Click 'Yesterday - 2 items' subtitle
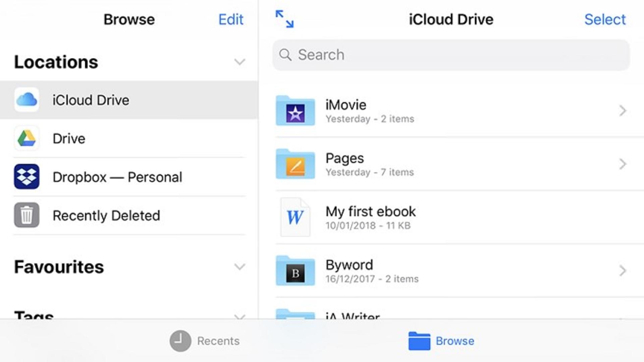This screenshot has height=362, width=644. click(x=370, y=119)
